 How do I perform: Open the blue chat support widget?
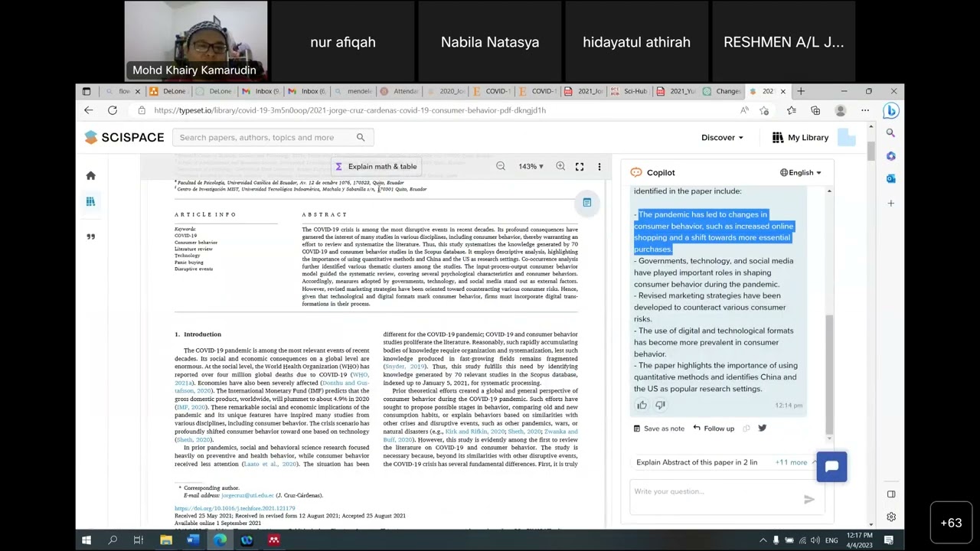[831, 466]
